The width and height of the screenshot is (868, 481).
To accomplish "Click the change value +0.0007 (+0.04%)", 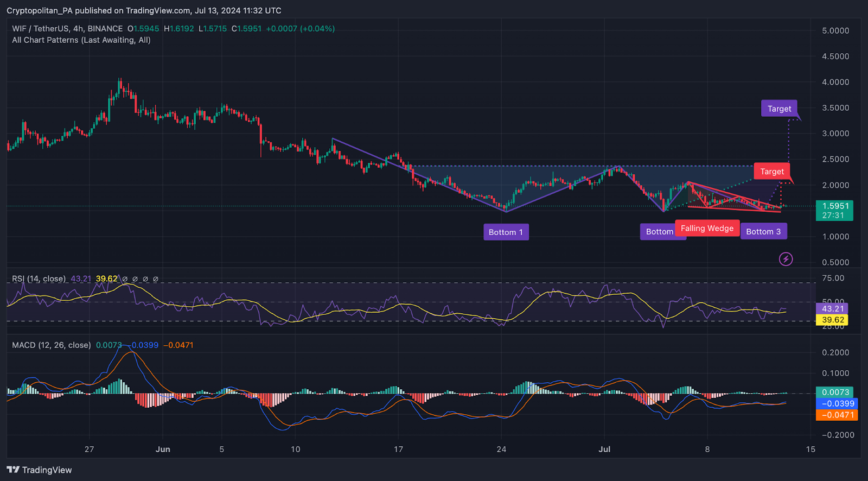I will tap(300, 29).
